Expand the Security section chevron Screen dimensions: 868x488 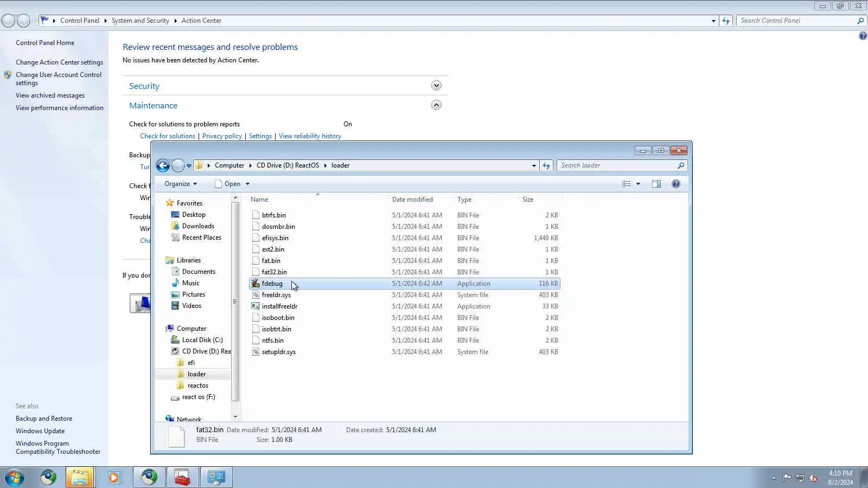coord(436,86)
